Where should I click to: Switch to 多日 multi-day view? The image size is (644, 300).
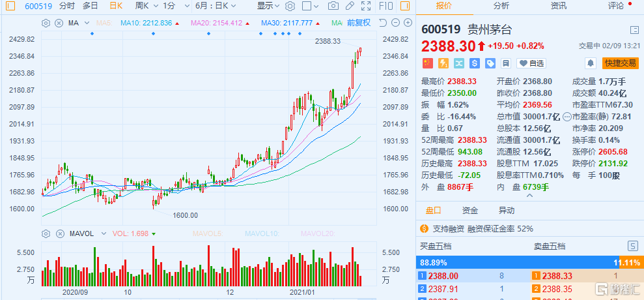pyautogui.click(x=91, y=6)
